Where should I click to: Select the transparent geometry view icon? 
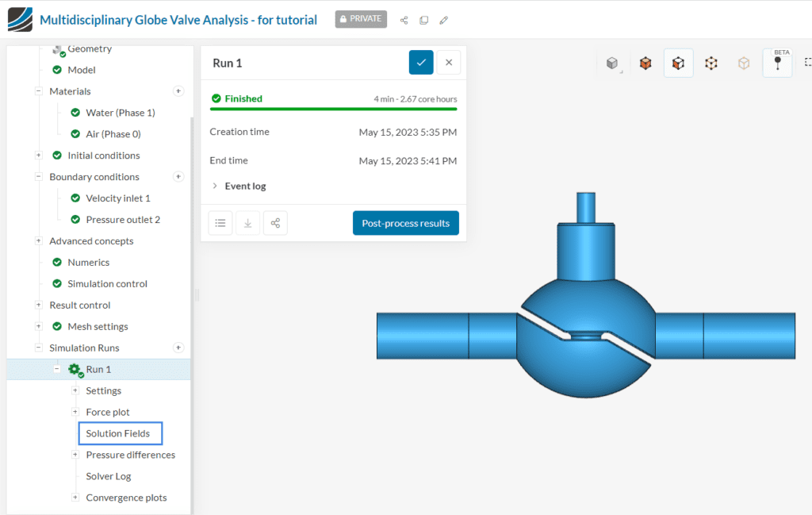click(744, 63)
